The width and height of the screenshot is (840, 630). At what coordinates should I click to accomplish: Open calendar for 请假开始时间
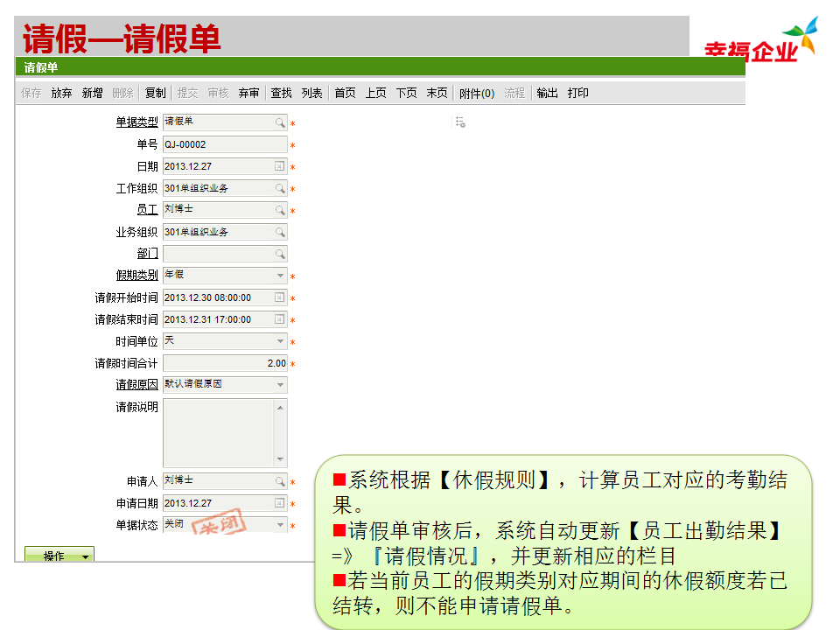coord(280,297)
